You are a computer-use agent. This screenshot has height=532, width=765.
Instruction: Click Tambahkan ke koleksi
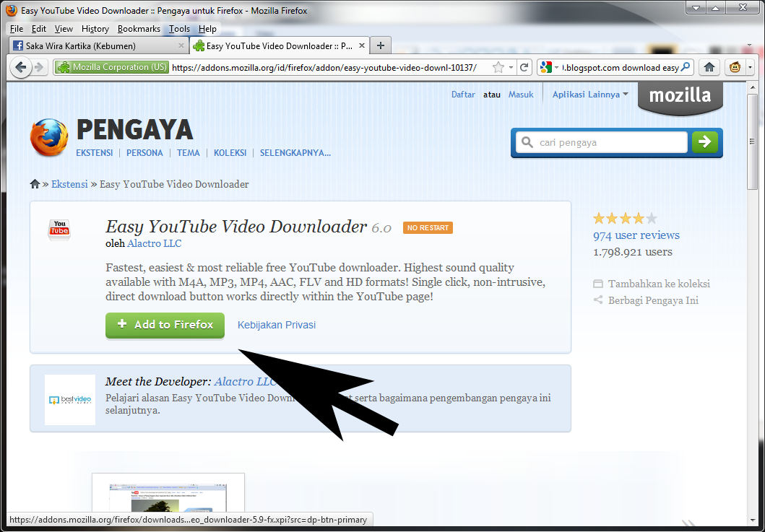(652, 284)
